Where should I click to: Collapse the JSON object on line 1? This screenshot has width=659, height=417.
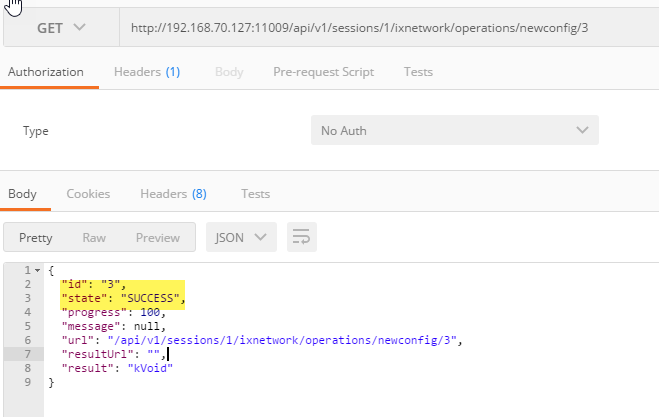coord(38,271)
